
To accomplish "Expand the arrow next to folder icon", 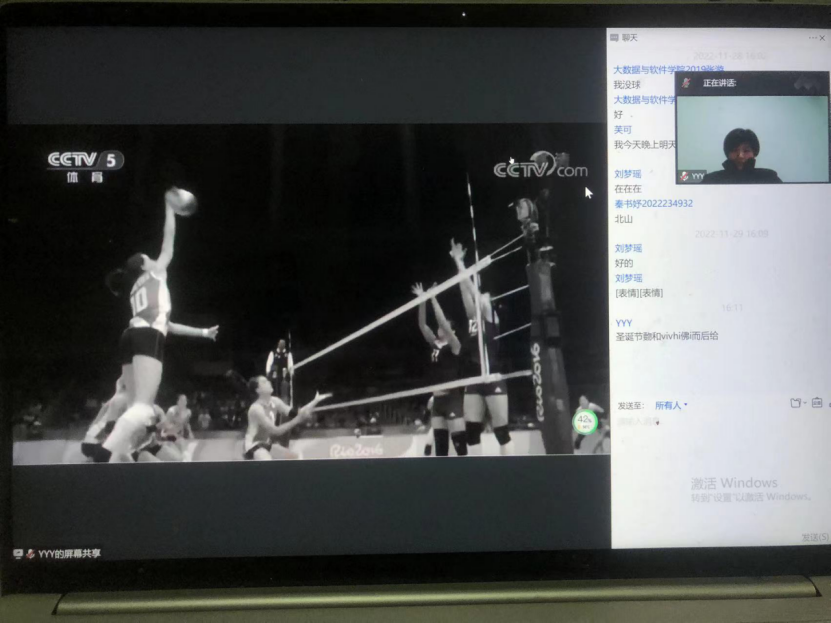I will click(x=804, y=404).
